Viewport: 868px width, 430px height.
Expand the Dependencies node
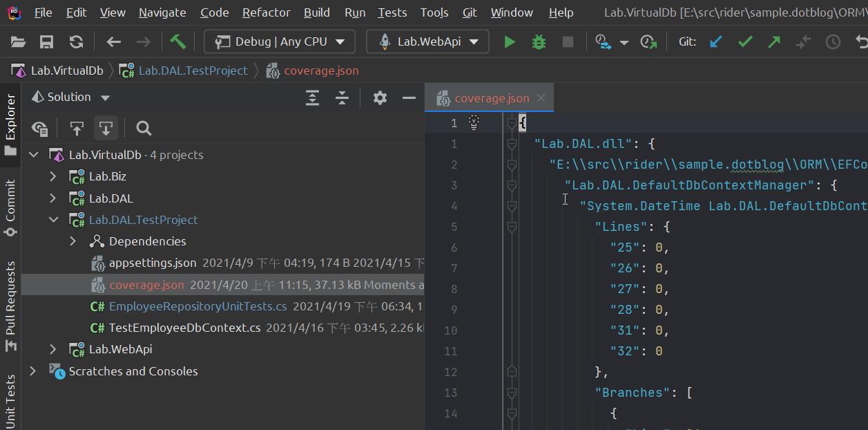[x=73, y=241]
